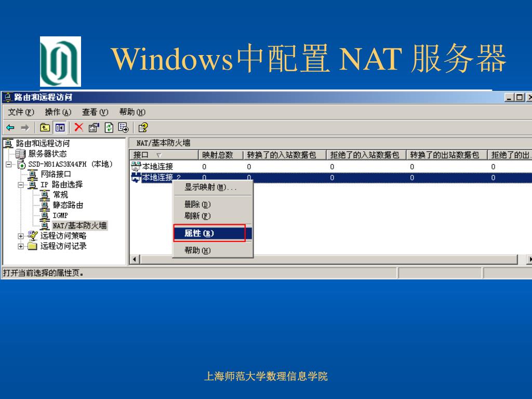Select 静态路由 in the tree
Image resolution: width=532 pixels, height=399 pixels.
tap(68, 205)
